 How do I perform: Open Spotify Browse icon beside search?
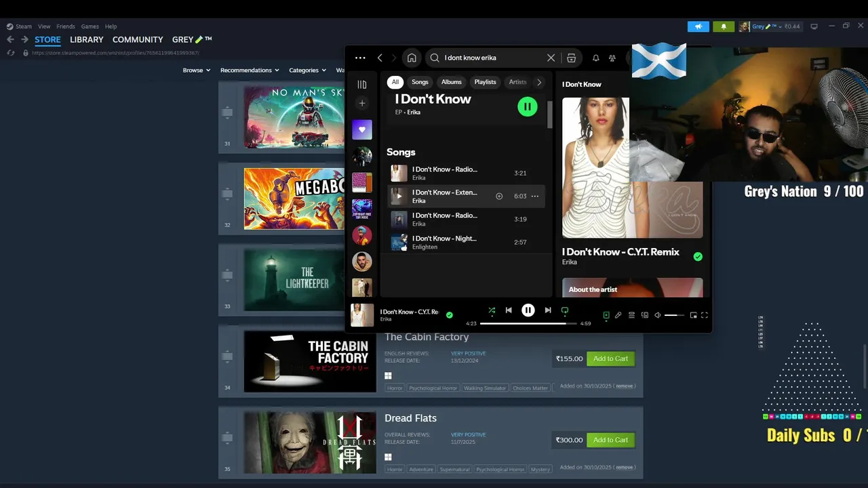572,58
